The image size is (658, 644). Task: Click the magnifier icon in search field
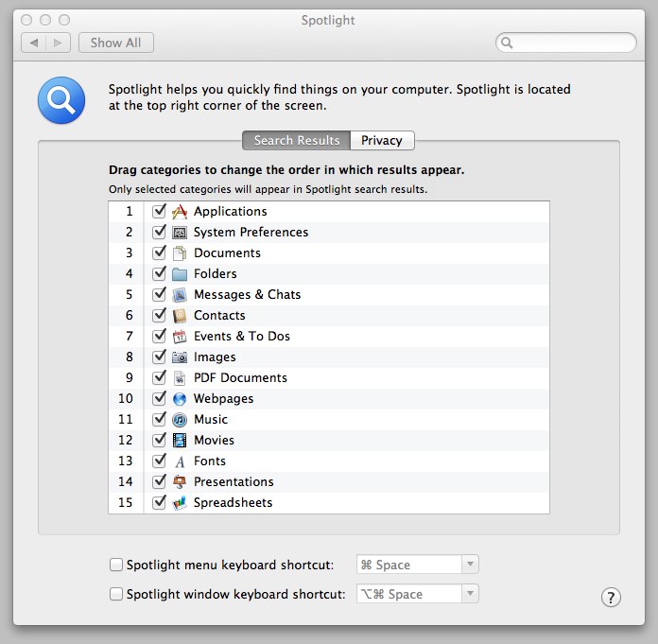coord(507,43)
